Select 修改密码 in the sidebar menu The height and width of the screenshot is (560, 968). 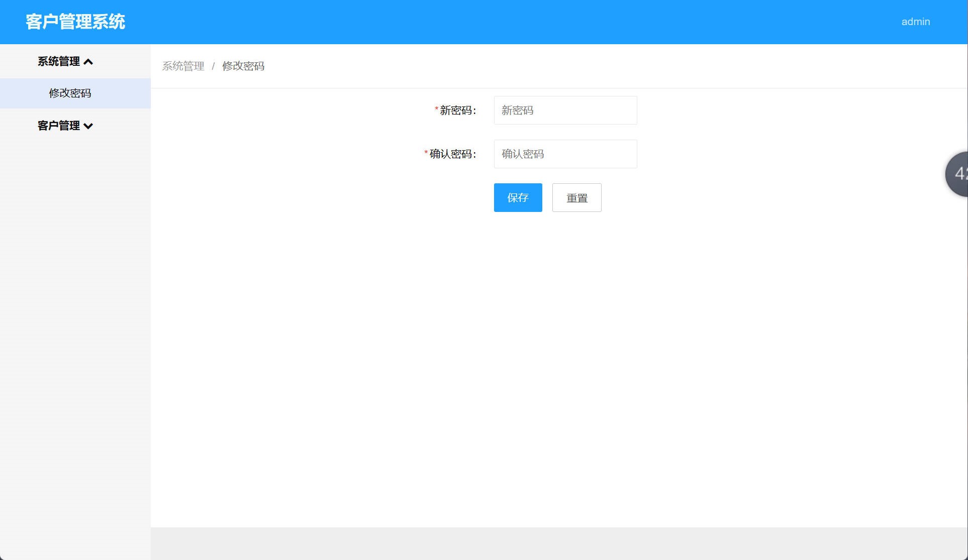(70, 93)
